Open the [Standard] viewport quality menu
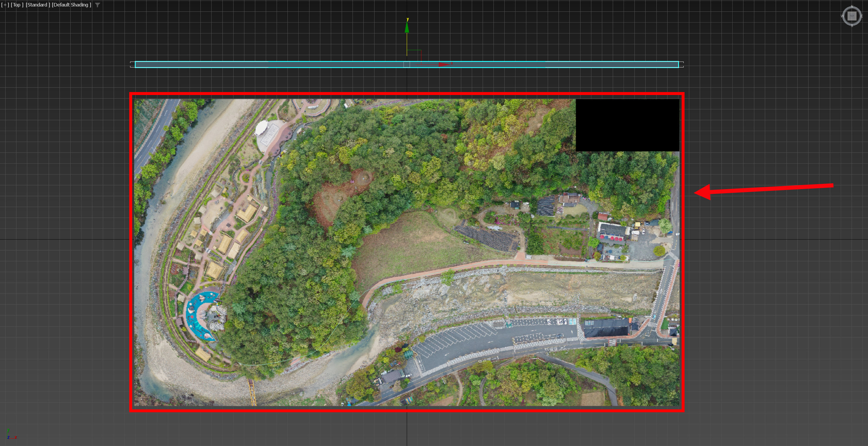The width and height of the screenshot is (868, 446). [38, 5]
